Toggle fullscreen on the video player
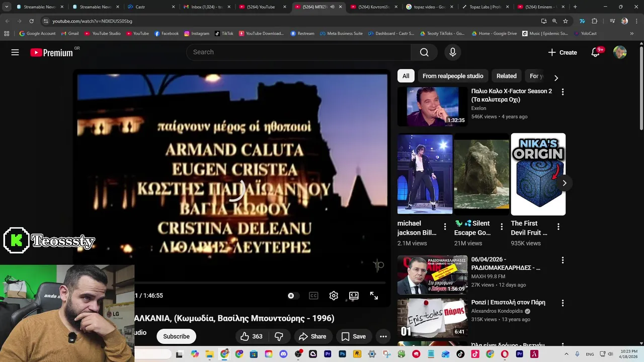The image size is (644, 362). tap(374, 296)
